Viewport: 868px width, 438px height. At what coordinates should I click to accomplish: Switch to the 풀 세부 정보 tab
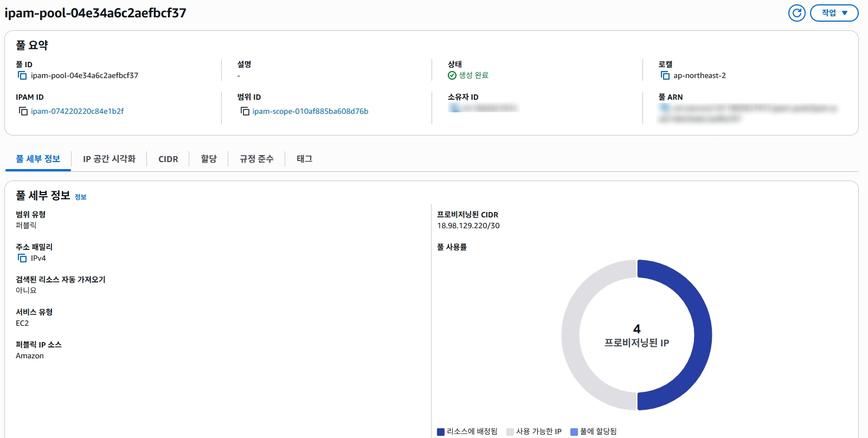point(38,159)
